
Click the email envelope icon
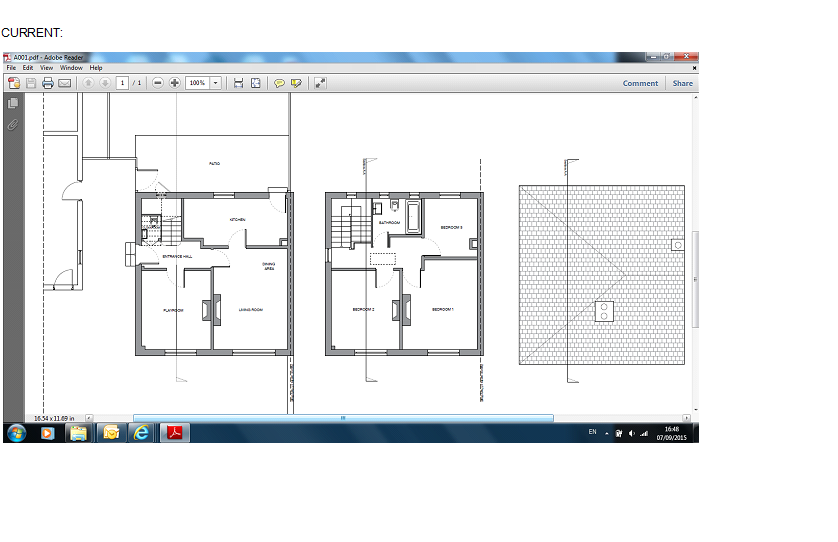coord(64,83)
